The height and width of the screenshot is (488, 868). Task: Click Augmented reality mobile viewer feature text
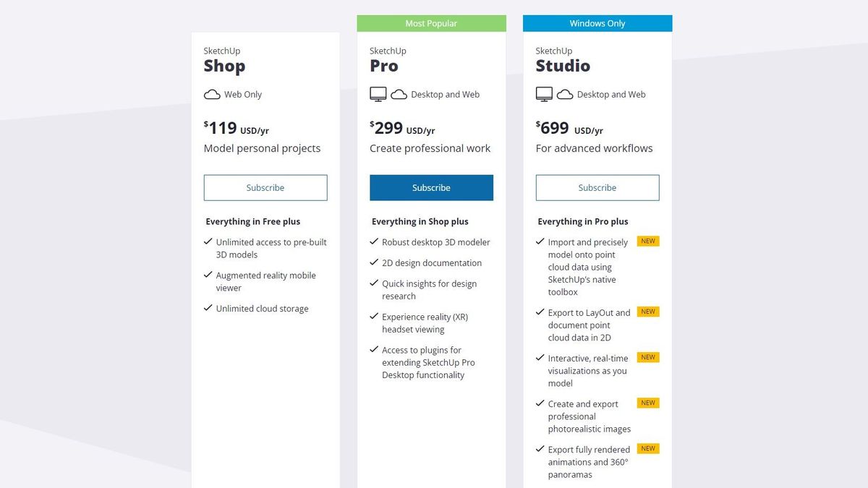265,281
